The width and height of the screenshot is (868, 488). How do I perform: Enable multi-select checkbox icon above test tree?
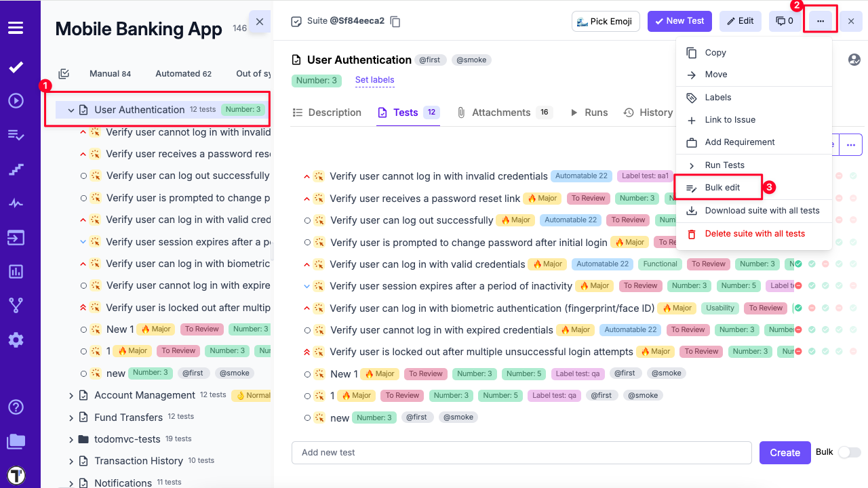click(x=64, y=74)
